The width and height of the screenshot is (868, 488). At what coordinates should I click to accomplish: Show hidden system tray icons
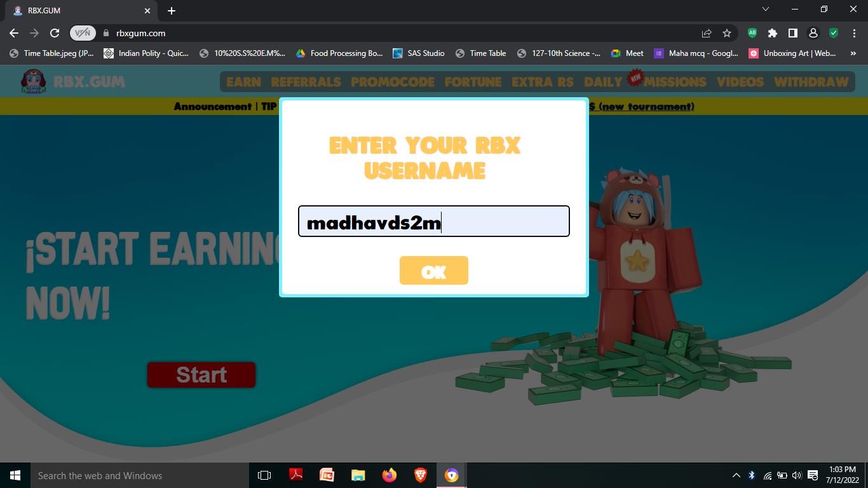click(736, 475)
